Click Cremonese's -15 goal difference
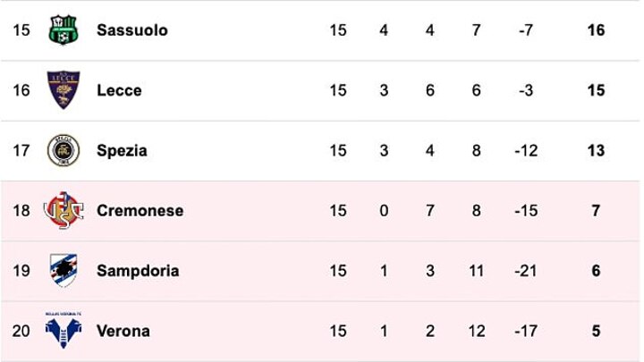This screenshot has height=362, width=644. [x=526, y=211]
